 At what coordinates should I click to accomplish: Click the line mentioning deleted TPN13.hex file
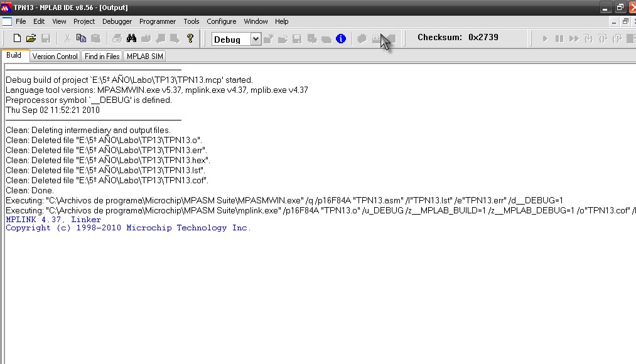(x=108, y=161)
